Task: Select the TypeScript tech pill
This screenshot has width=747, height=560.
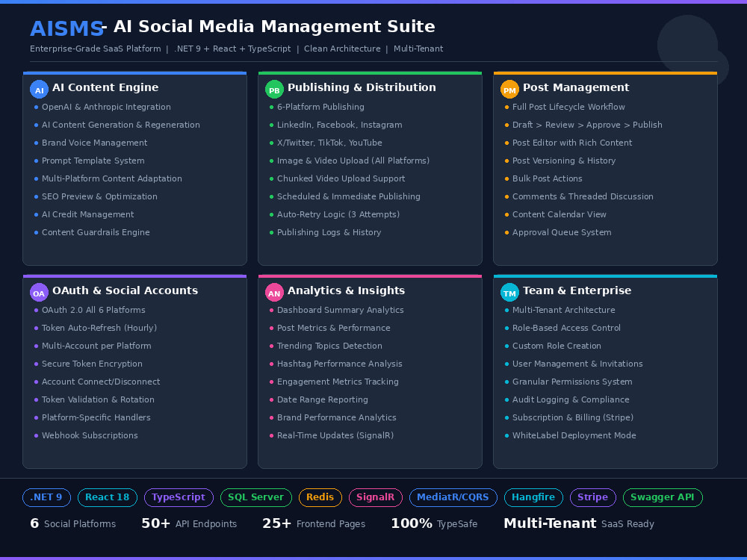Action: [x=179, y=497]
